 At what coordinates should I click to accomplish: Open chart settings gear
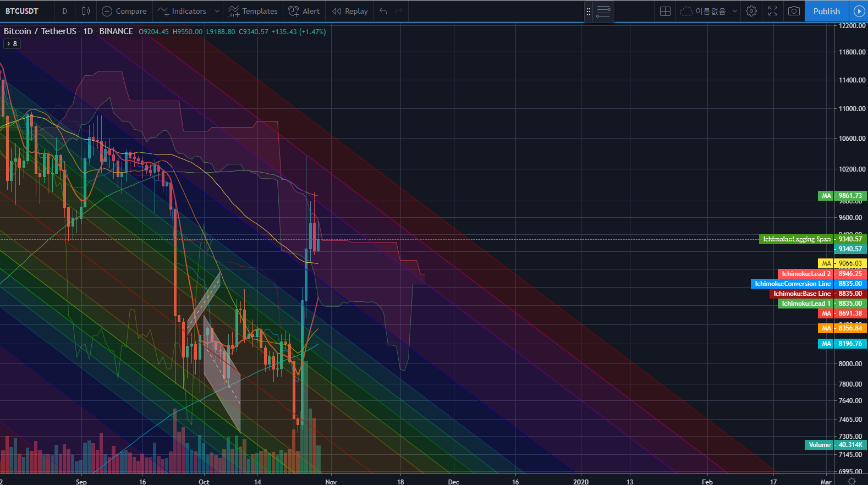pos(751,11)
